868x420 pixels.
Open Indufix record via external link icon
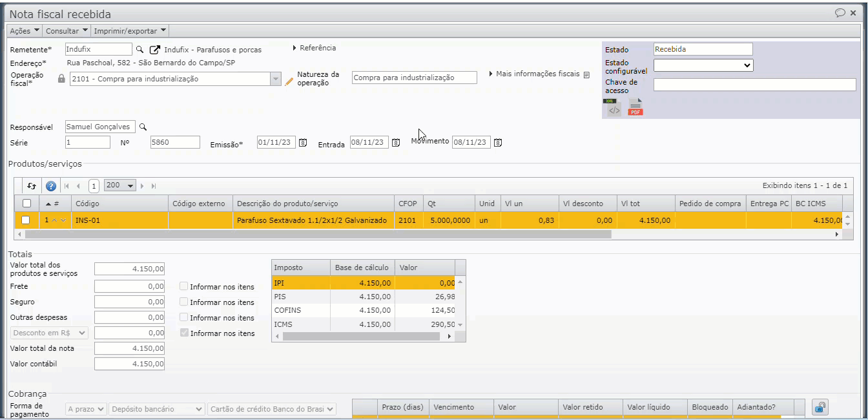155,50
